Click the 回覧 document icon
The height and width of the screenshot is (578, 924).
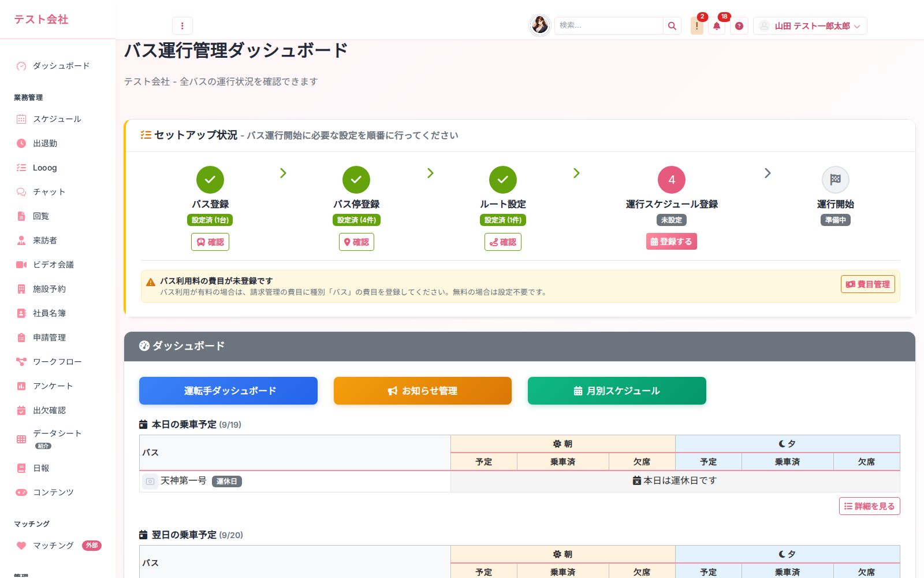pyautogui.click(x=21, y=216)
